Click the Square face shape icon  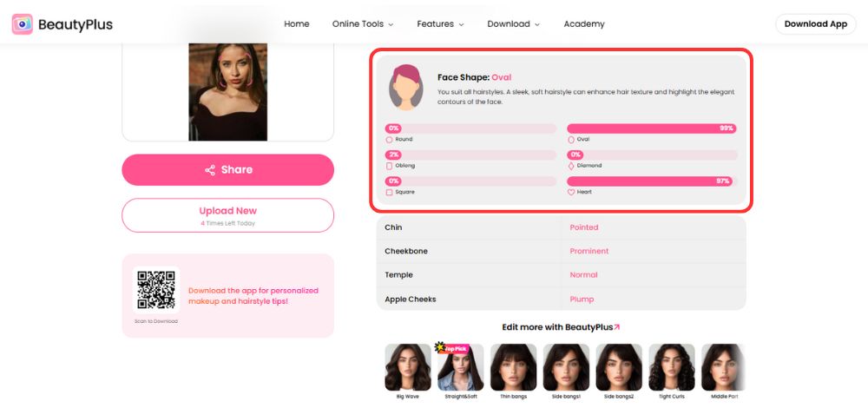(x=389, y=192)
